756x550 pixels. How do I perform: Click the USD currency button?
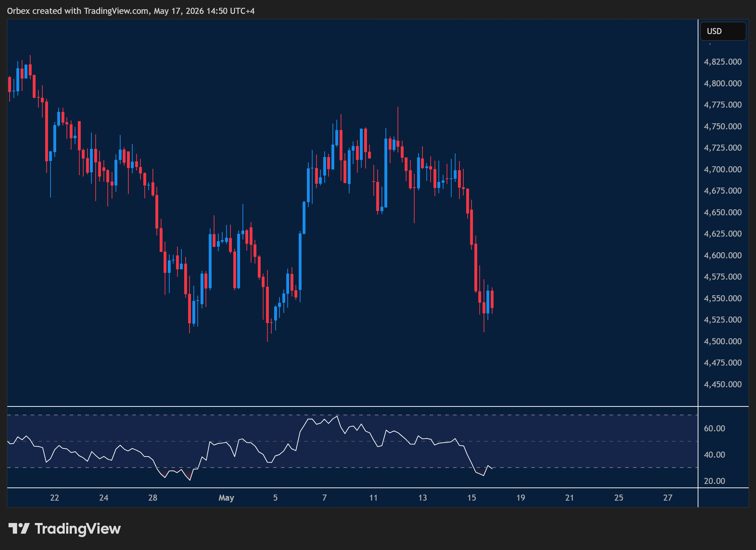[x=723, y=31]
